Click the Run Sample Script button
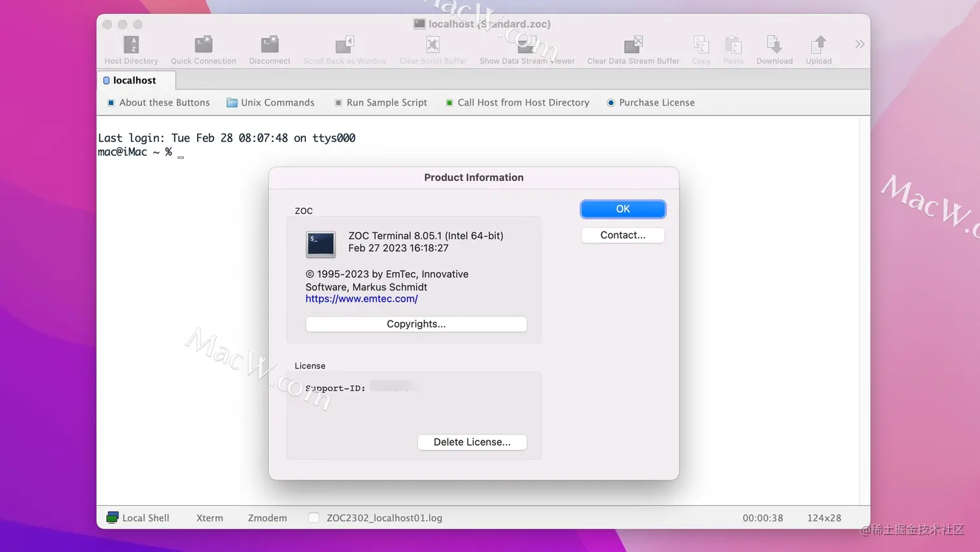Image resolution: width=980 pixels, height=552 pixels. pos(380,102)
